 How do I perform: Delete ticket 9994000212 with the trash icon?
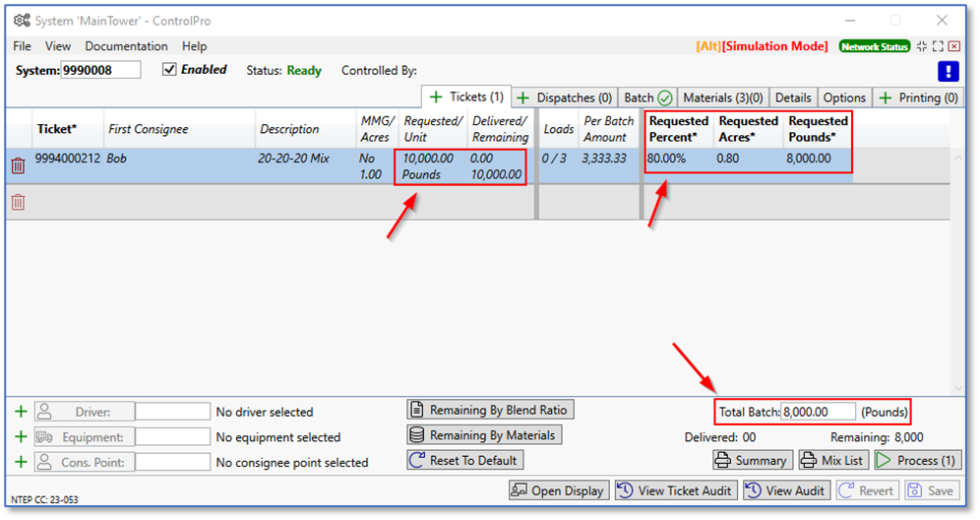(x=18, y=165)
